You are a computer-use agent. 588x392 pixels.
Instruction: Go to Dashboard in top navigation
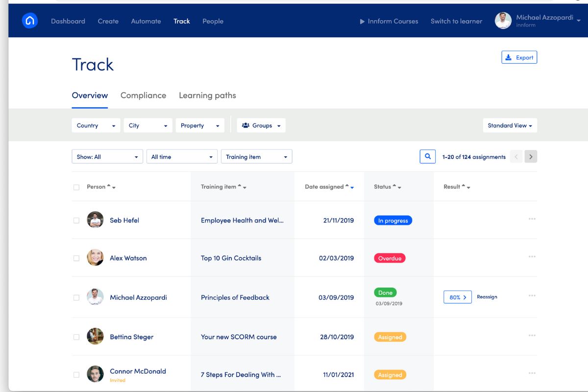point(68,21)
